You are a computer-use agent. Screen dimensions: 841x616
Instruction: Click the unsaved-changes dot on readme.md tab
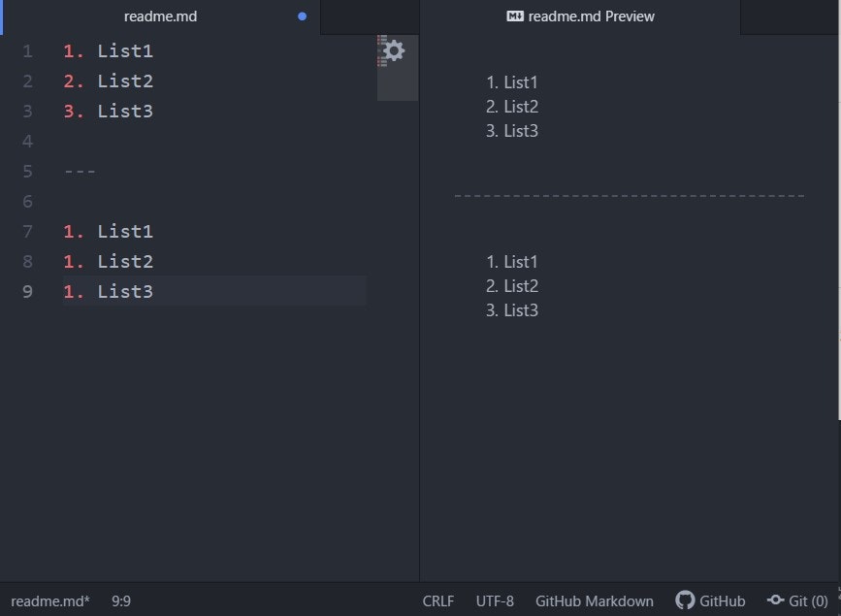point(302,16)
